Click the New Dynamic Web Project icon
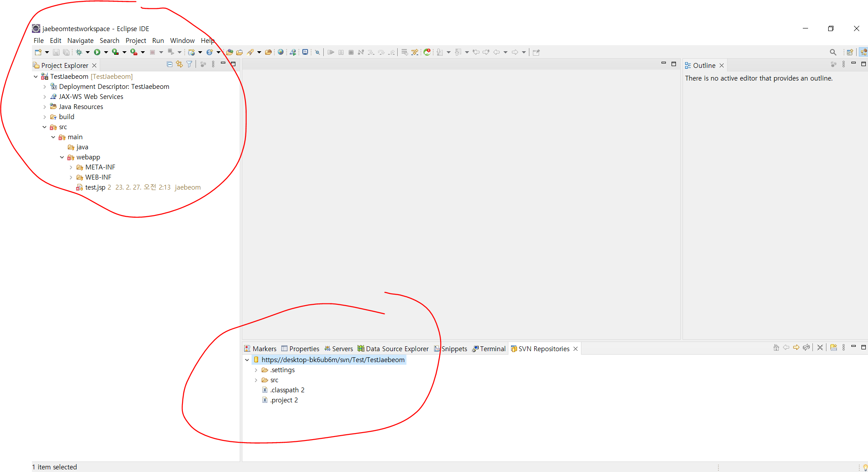This screenshot has width=868, height=472. tap(191, 53)
